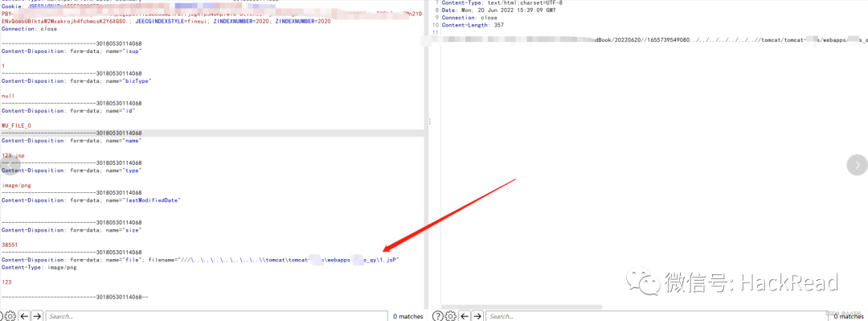Focus the request panel search field
This screenshot has width=868, height=321.
click(216, 316)
